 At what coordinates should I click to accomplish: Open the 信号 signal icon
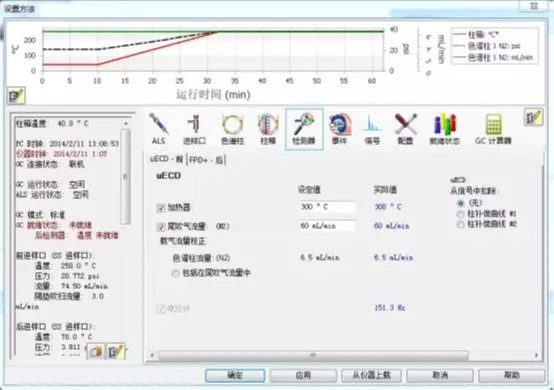[x=372, y=129]
